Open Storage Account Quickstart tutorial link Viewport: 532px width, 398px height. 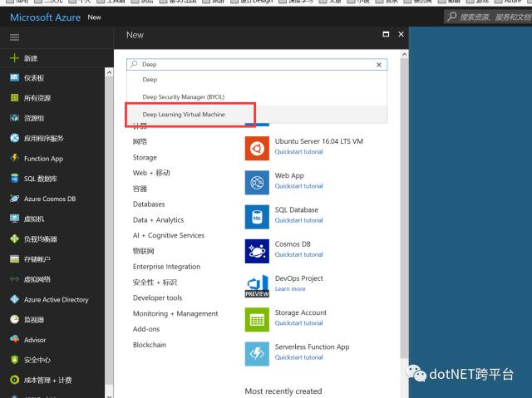click(x=299, y=323)
